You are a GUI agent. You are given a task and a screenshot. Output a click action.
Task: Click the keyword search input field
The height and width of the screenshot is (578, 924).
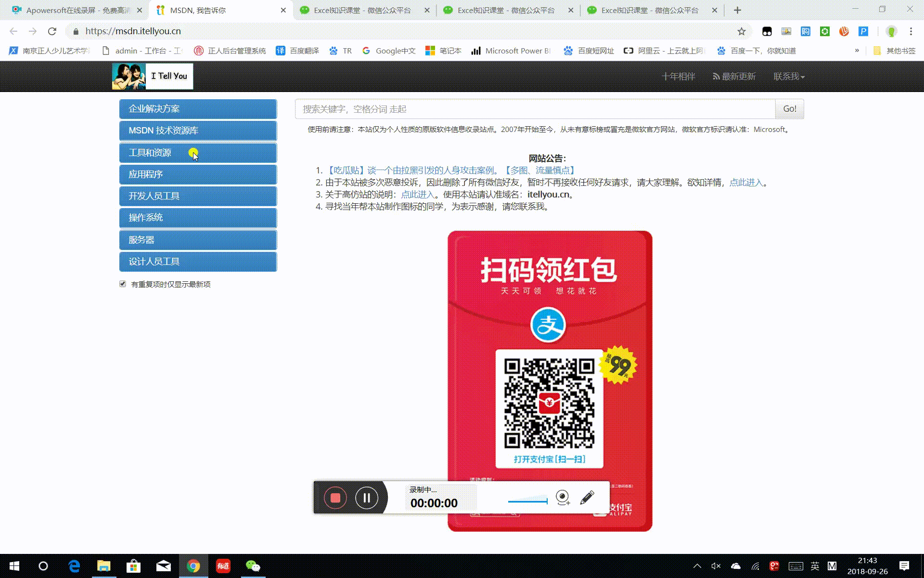[x=535, y=109]
